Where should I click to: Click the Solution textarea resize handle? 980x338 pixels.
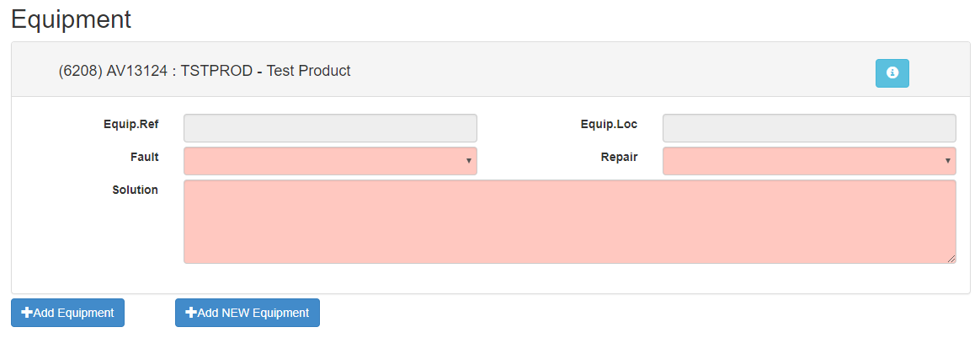[x=952, y=260]
